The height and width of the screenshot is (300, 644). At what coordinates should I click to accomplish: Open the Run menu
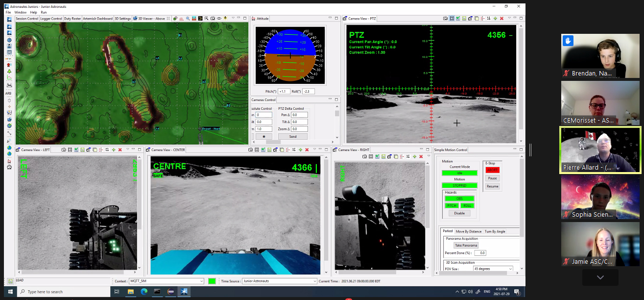click(x=44, y=12)
